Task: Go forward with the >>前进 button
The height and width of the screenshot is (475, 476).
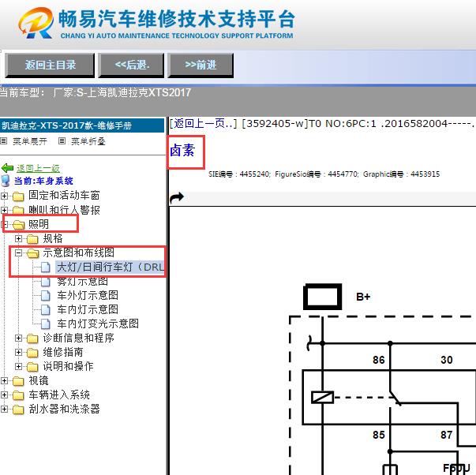Action: click(201, 65)
